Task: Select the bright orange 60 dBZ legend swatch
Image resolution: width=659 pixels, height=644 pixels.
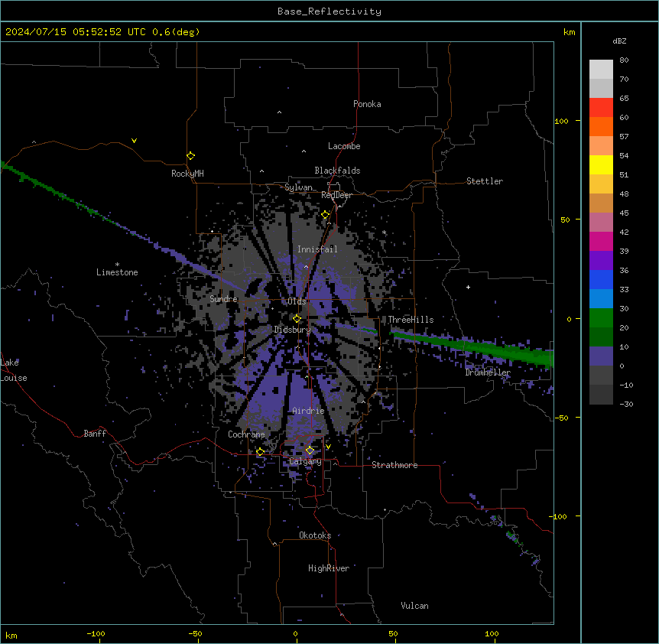Action: (x=601, y=126)
